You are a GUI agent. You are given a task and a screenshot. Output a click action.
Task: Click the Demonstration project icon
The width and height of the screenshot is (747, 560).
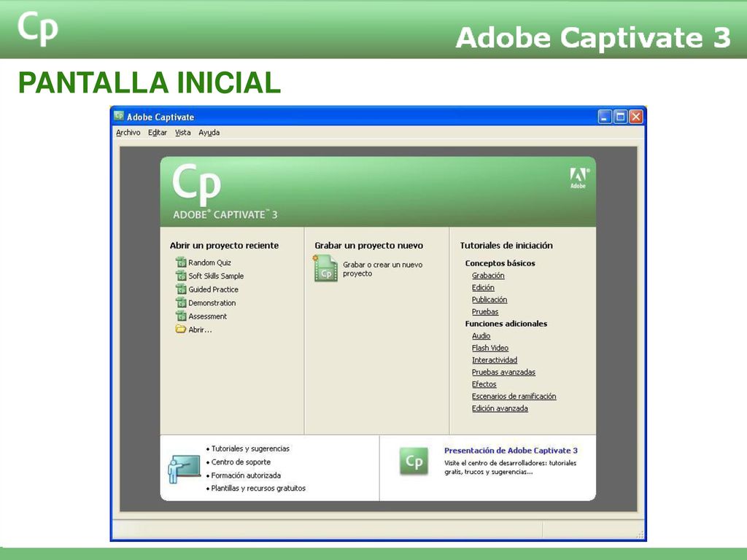coord(181,303)
